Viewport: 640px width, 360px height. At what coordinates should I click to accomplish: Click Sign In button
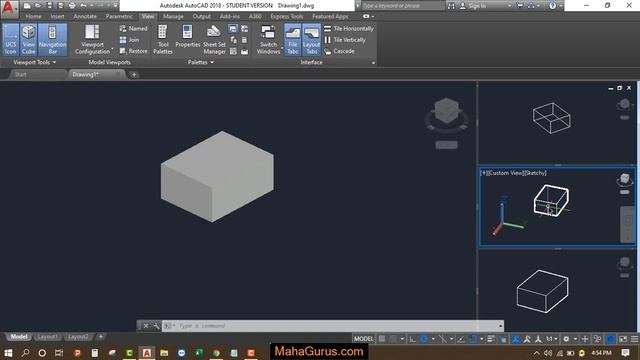point(473,6)
